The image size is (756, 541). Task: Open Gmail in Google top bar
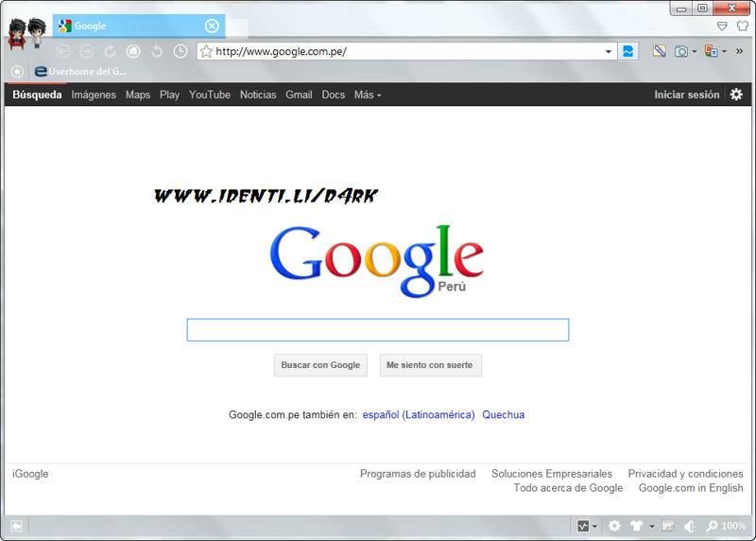click(299, 95)
